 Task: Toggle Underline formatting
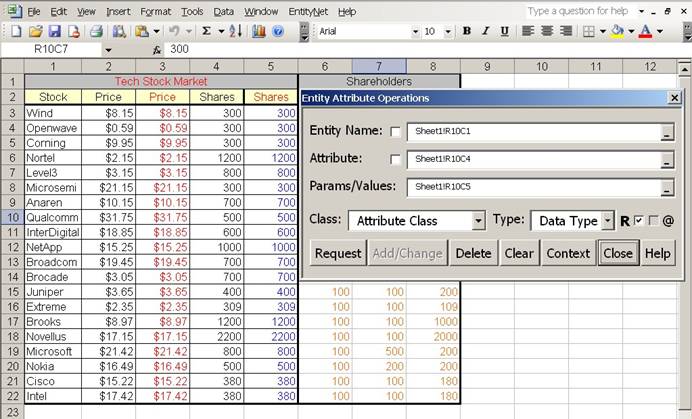(x=504, y=31)
